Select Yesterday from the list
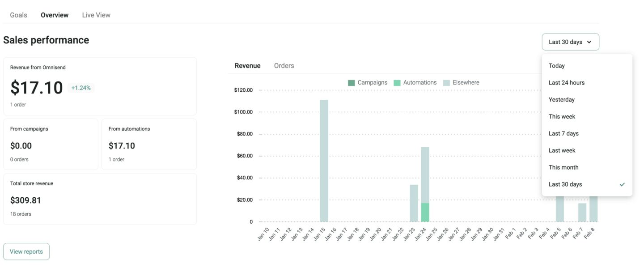This screenshot has width=644, height=272. 561,99
